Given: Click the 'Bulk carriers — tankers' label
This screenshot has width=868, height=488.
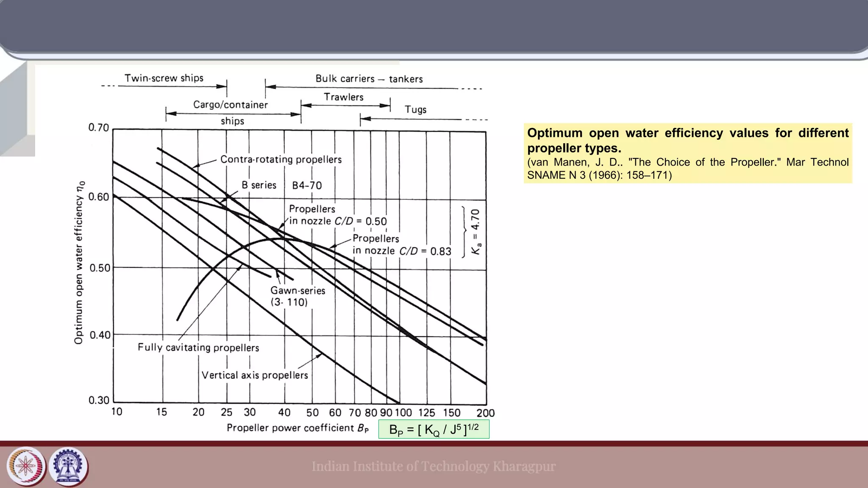Looking at the screenshot, I should coord(369,79).
